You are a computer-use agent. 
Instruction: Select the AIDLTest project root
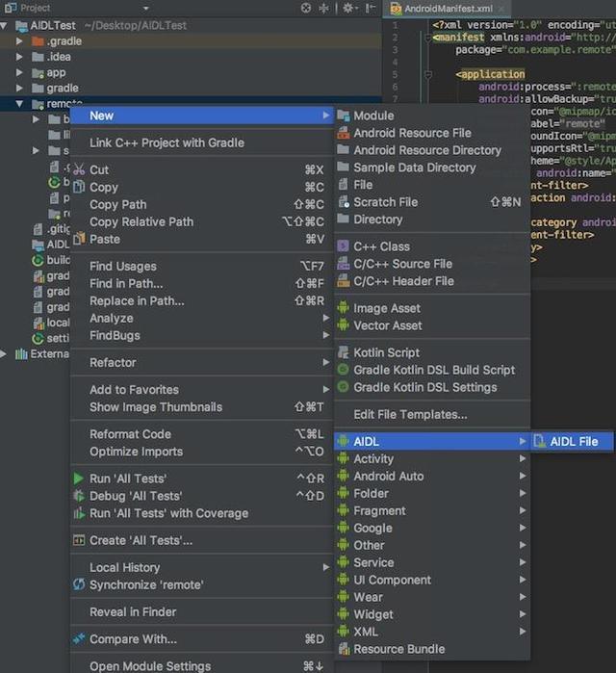[53, 26]
